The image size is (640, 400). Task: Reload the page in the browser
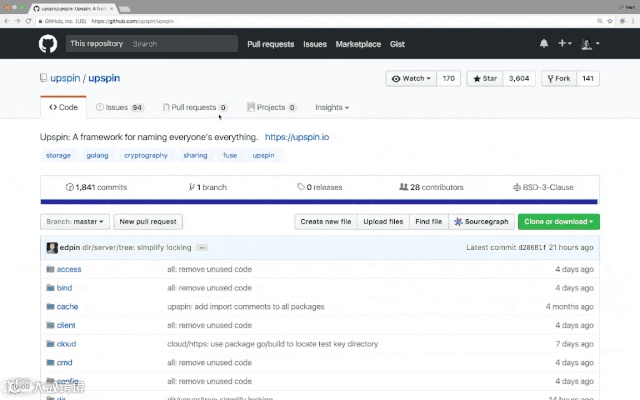[28, 21]
